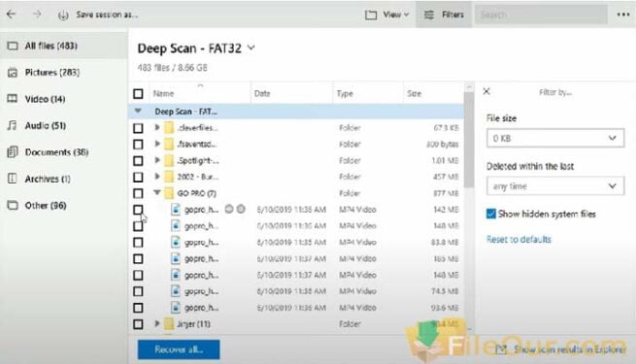Click the Archives category icon
This screenshot has height=364, width=636.
pyautogui.click(x=13, y=179)
